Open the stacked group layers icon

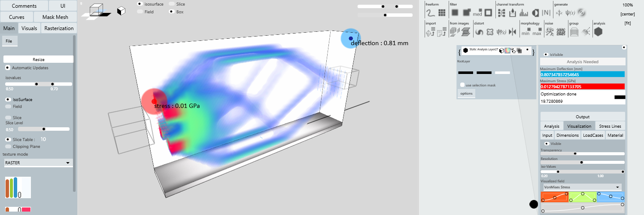(x=574, y=32)
